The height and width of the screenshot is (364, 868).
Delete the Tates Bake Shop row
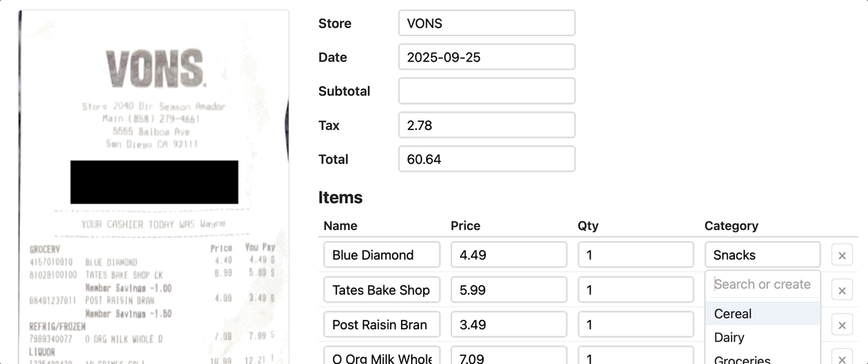842,291
